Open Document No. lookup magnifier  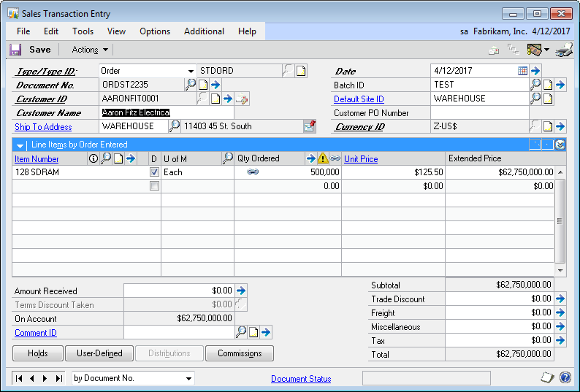coord(190,85)
